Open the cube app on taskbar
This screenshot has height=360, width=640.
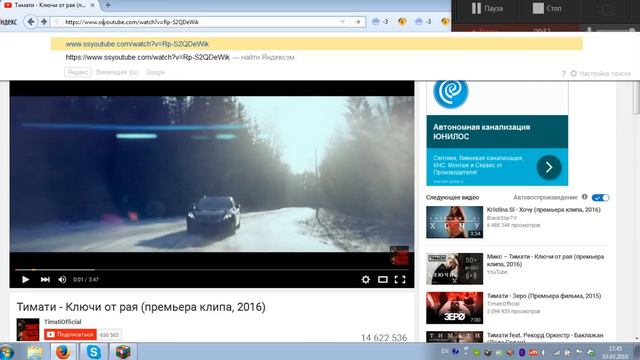123,352
